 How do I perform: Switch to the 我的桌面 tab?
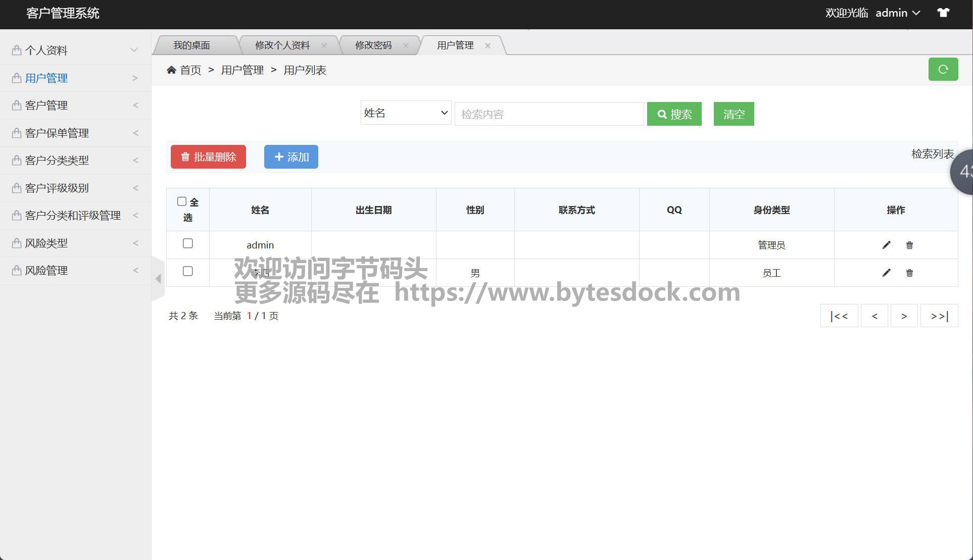(x=191, y=45)
